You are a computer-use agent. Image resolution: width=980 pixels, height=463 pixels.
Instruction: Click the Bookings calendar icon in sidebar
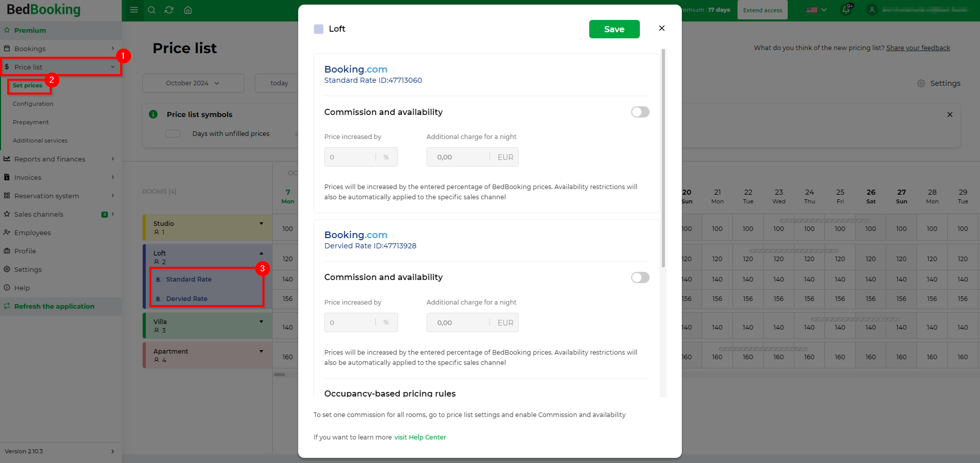[7, 49]
